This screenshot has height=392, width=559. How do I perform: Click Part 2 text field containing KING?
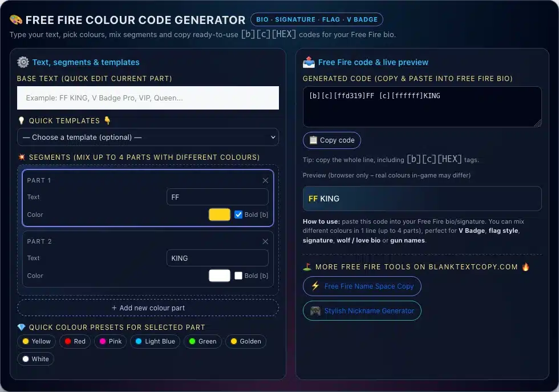[217, 258]
